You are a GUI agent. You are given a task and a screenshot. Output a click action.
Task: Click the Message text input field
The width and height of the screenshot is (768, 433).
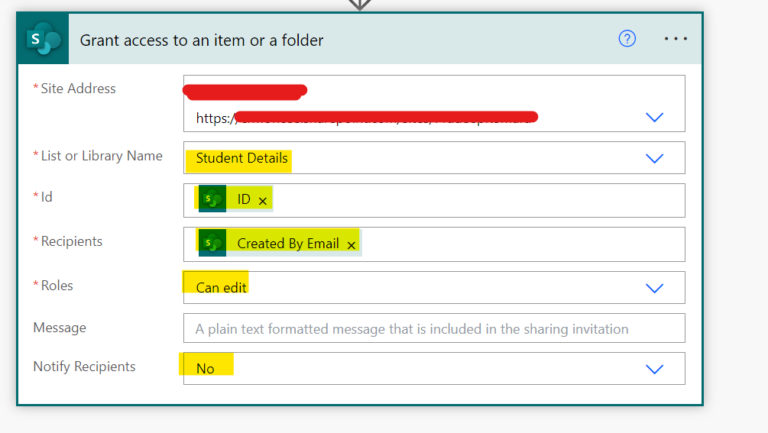[x=434, y=328]
